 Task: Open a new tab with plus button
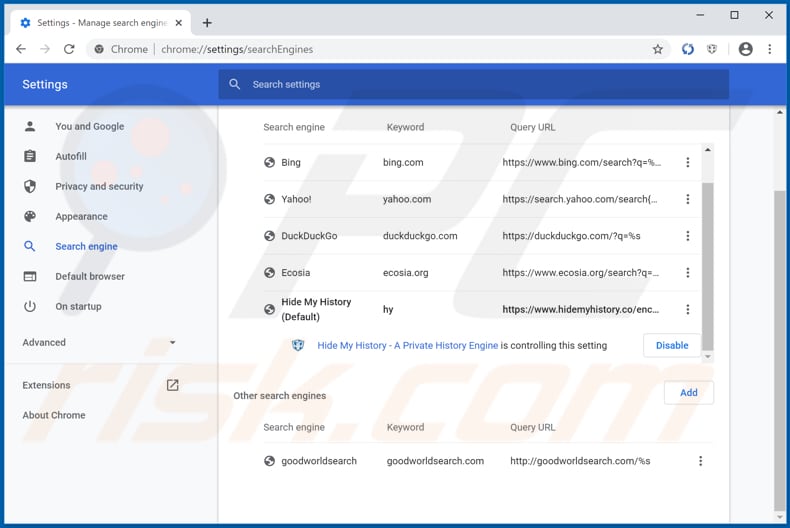[207, 23]
